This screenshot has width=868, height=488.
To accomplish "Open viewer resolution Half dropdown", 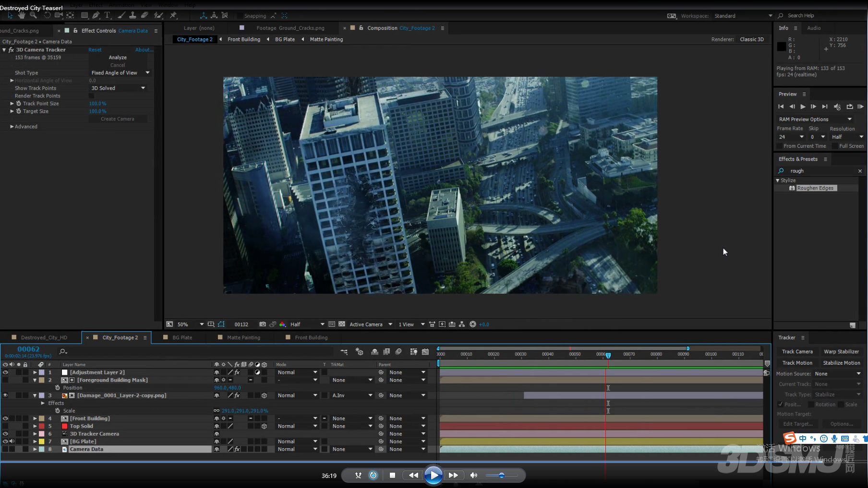I will 307,324.
